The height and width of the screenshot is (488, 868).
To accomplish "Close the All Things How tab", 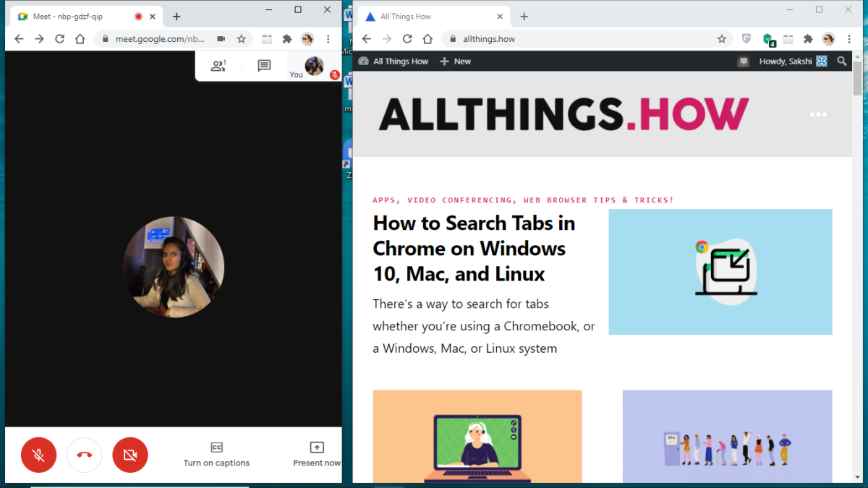I will [501, 16].
